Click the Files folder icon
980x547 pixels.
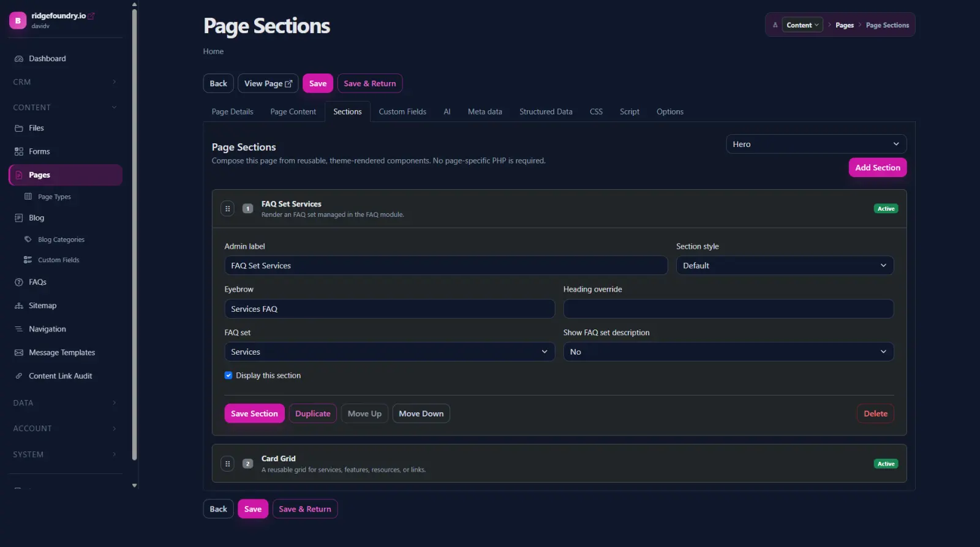(18, 128)
